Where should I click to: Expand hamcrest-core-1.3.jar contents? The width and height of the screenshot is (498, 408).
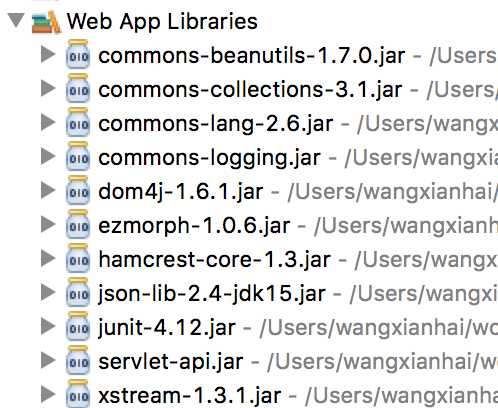click(48, 258)
